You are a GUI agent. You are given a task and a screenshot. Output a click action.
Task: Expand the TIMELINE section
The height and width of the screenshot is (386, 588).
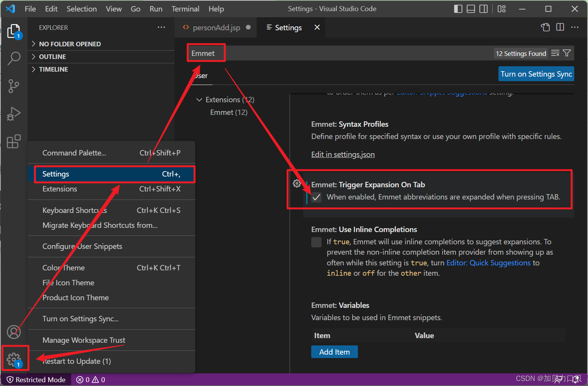click(101, 69)
